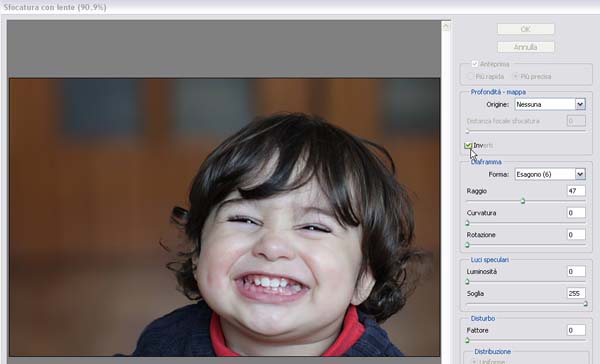Screen dimensions: 600x364
Task: Toggle the Anteprima preview checkbox
Action: (475, 64)
